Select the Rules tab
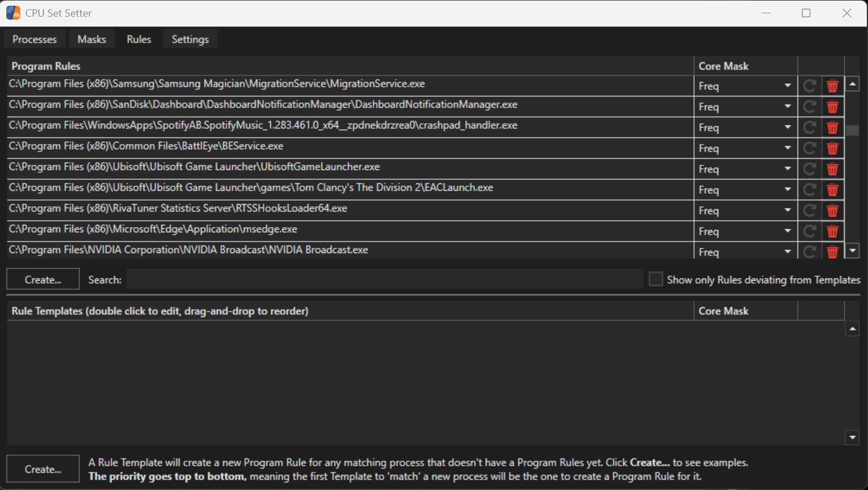The height and width of the screenshot is (490, 868). pyautogui.click(x=139, y=39)
